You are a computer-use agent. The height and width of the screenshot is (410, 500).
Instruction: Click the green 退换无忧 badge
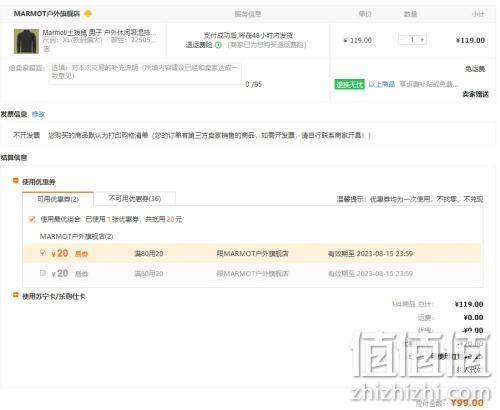(x=349, y=84)
